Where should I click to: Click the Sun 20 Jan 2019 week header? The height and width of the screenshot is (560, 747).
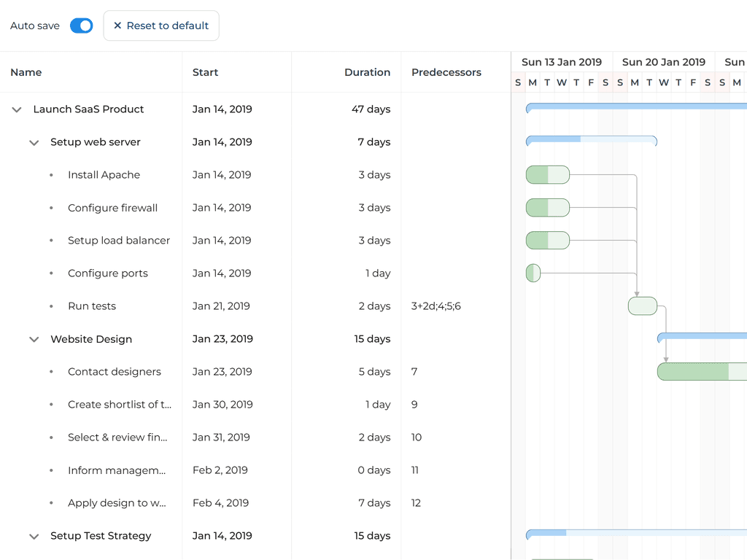pyautogui.click(x=663, y=62)
